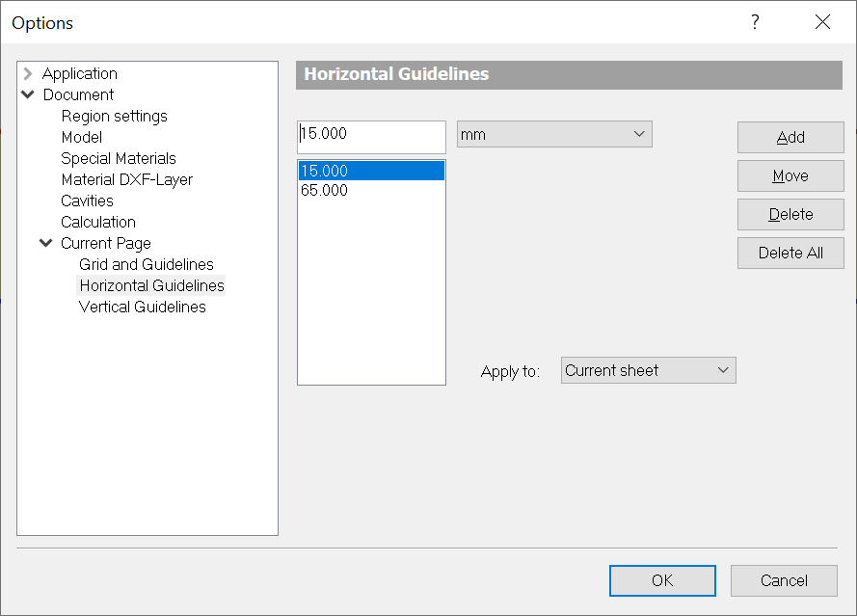
Task: Open Grid and Guidelines page
Action: pyautogui.click(x=146, y=264)
